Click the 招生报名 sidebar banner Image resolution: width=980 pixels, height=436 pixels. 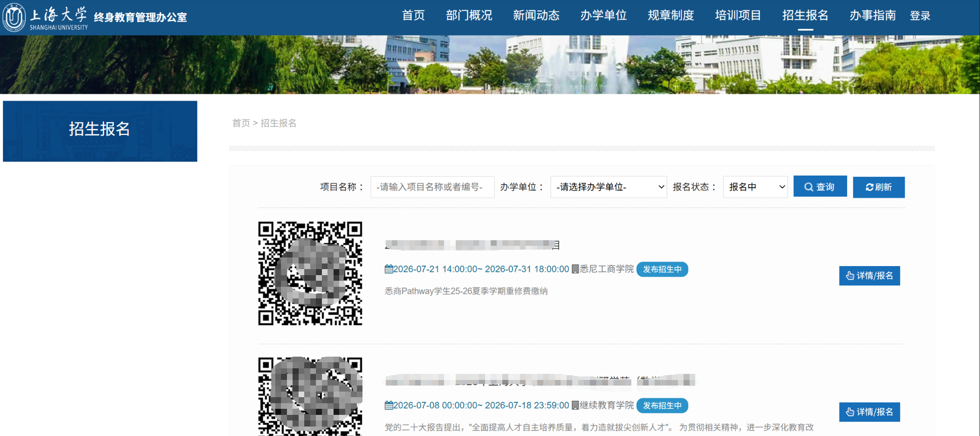point(100,131)
